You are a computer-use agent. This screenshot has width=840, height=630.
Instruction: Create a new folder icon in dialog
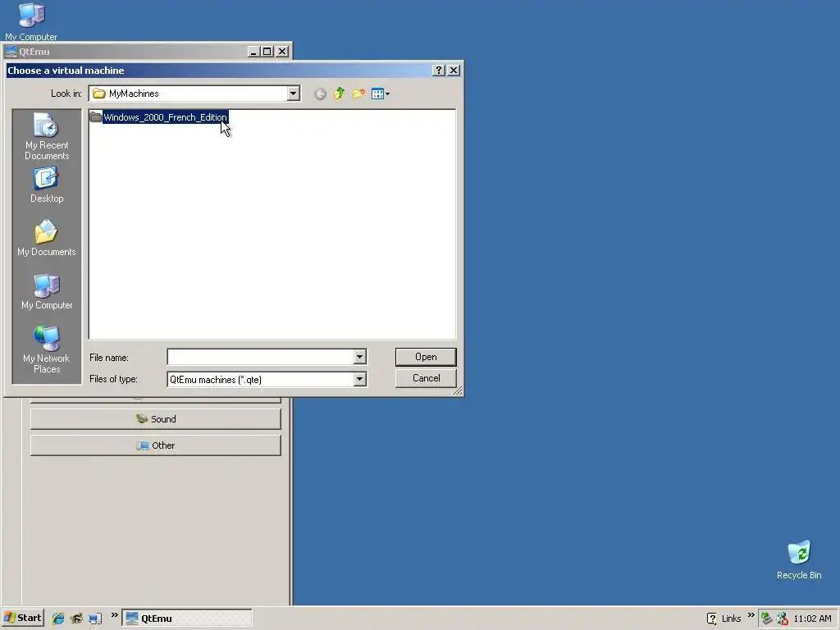(x=358, y=94)
